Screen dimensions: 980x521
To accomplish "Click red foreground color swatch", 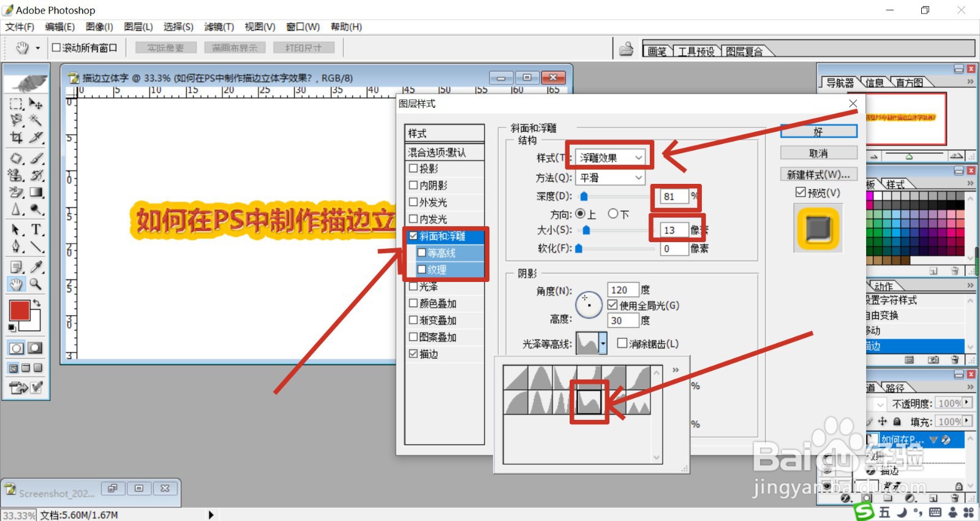I will [19, 310].
